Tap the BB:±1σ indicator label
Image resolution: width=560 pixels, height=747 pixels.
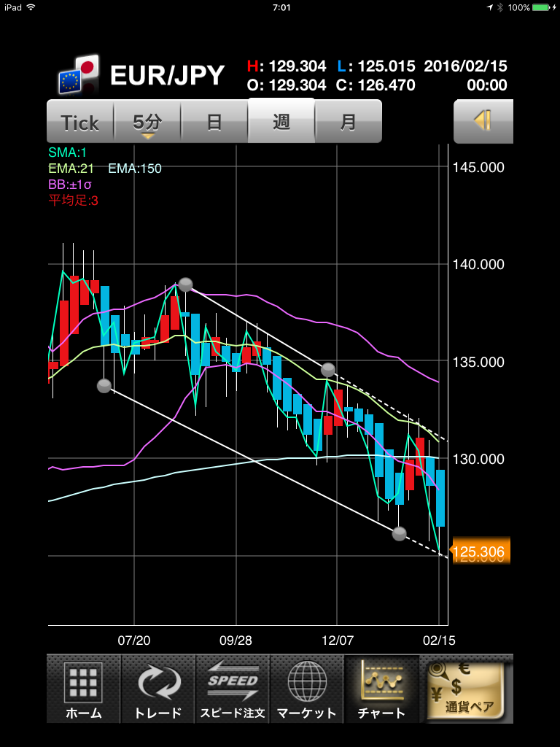[71, 184]
